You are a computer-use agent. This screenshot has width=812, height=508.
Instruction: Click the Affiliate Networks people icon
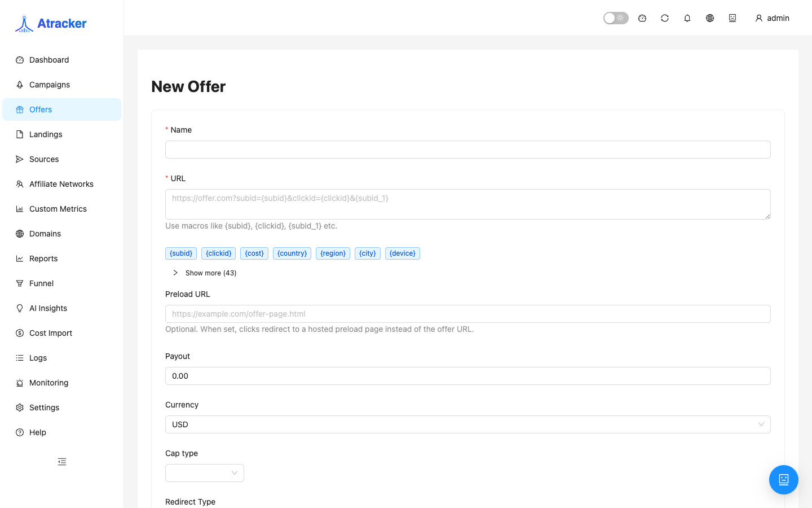click(20, 184)
